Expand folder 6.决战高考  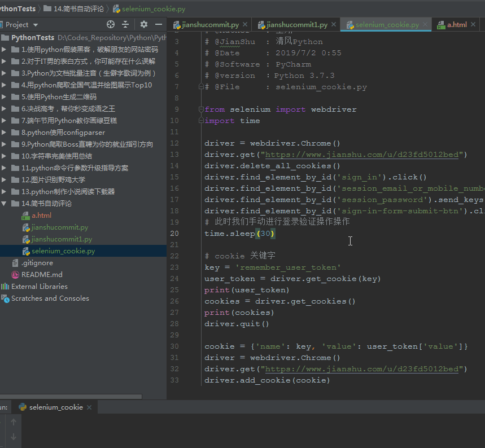(4, 108)
